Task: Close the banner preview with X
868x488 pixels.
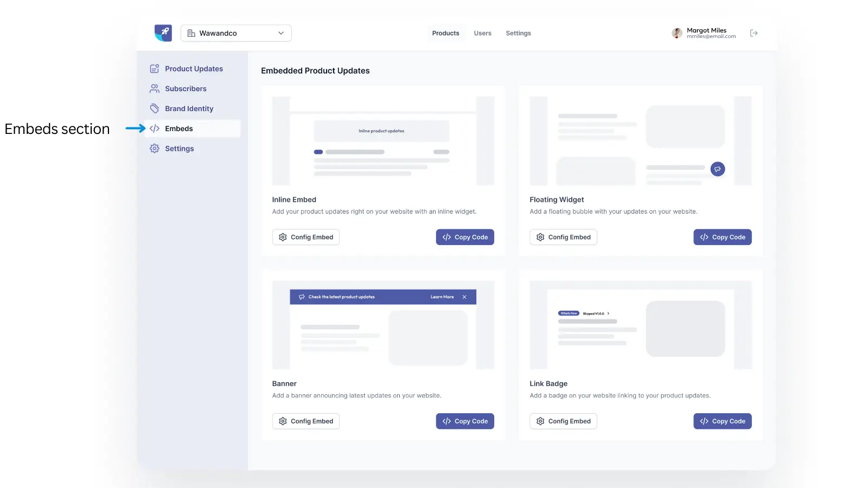Action: click(464, 297)
